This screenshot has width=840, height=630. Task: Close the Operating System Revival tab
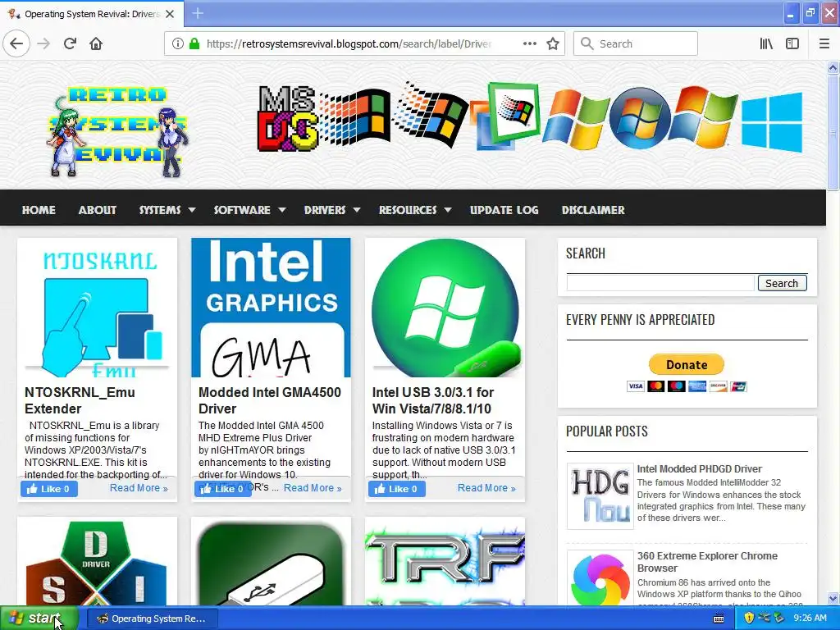[x=170, y=14]
